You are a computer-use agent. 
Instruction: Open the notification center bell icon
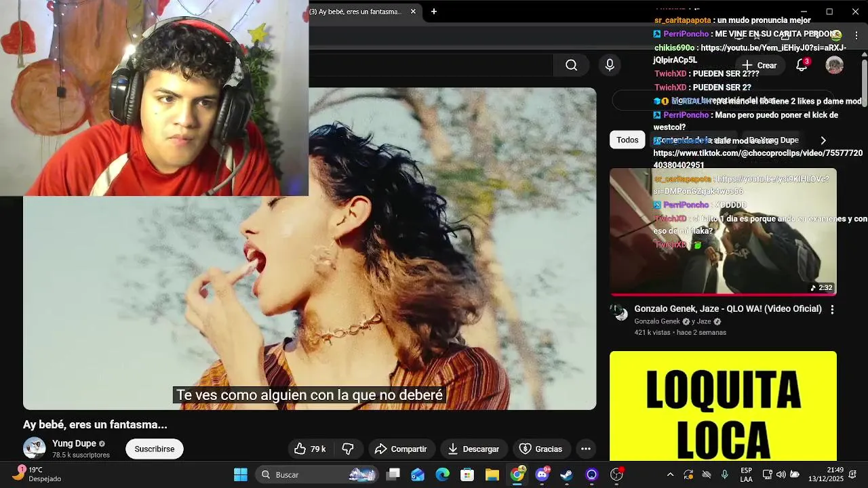click(x=852, y=474)
